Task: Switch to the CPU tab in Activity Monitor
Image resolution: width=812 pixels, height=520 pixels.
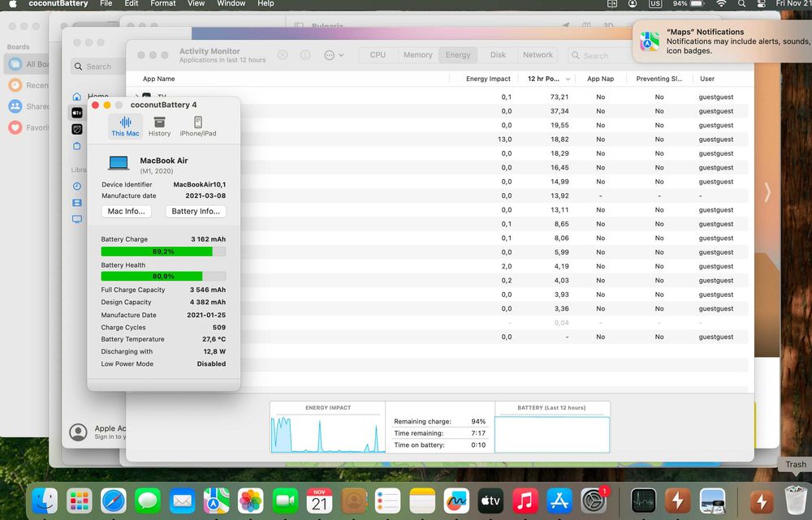Action: (x=378, y=55)
